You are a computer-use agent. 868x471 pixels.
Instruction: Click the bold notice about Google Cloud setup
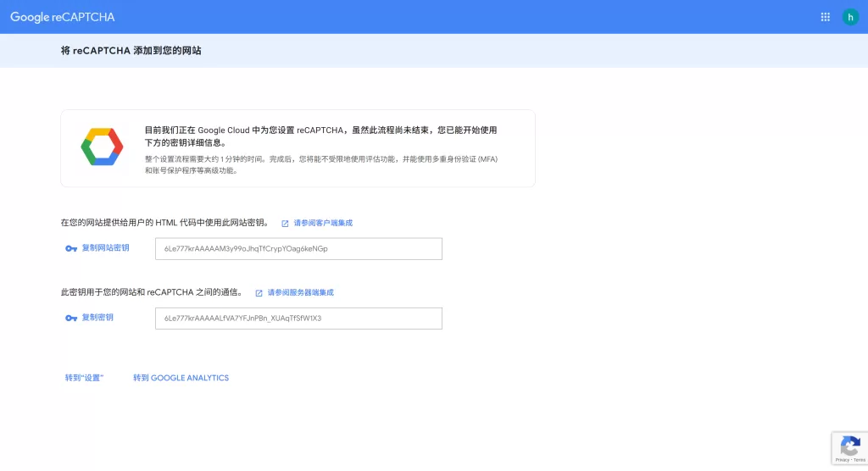pyautogui.click(x=320, y=136)
